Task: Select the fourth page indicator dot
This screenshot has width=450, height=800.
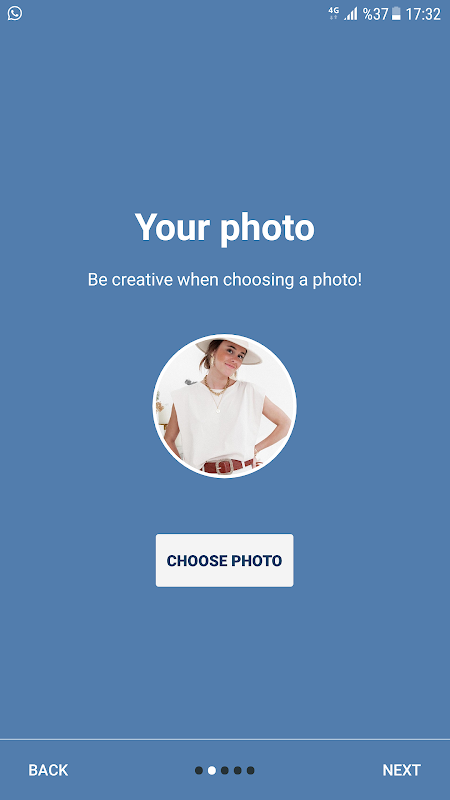Action: coord(238,770)
